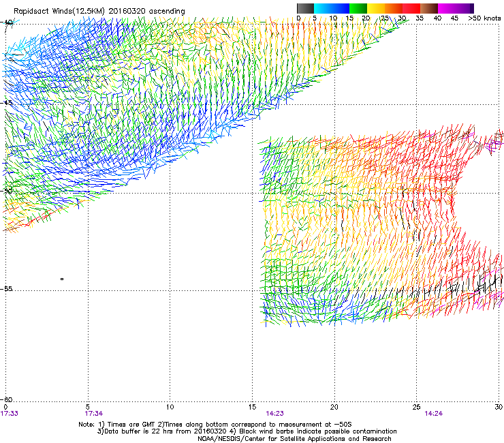Screen dimensions: 504x443
Task: Click the '-45' latitude axis label
Action: (7, 103)
